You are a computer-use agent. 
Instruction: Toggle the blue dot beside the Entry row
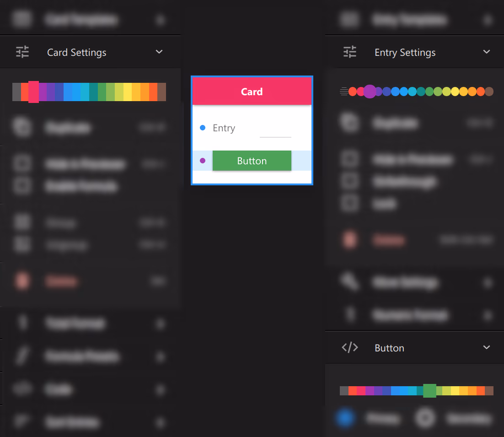(203, 128)
